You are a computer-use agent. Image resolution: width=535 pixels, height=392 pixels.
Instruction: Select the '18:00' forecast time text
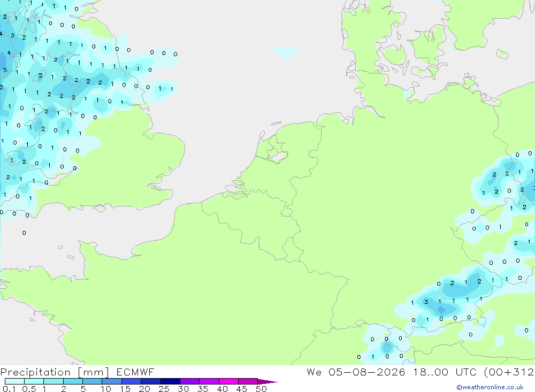[x=431, y=372]
